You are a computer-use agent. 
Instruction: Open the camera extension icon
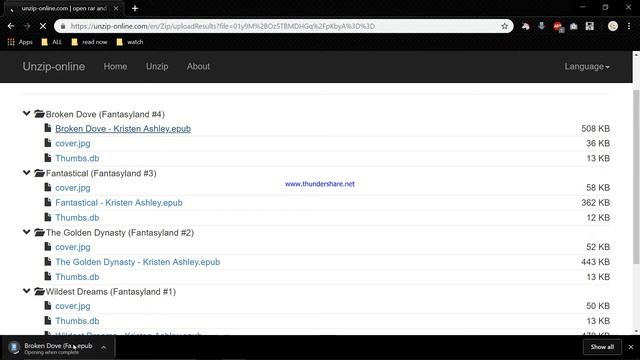pos(573,27)
